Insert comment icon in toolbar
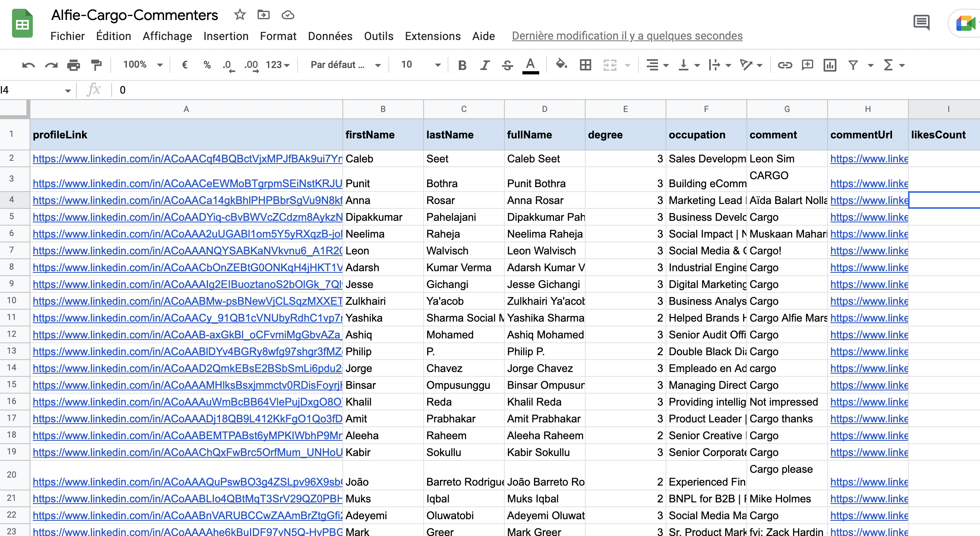This screenshot has width=980, height=536. [808, 65]
